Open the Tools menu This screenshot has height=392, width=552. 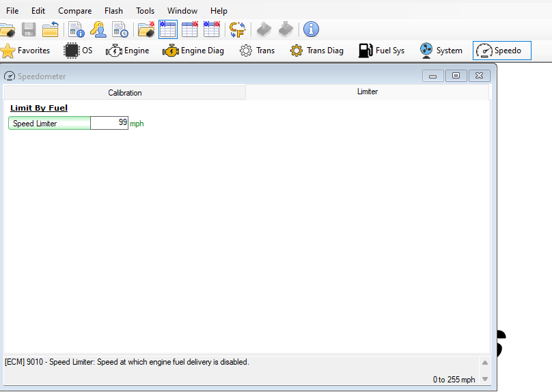click(145, 11)
